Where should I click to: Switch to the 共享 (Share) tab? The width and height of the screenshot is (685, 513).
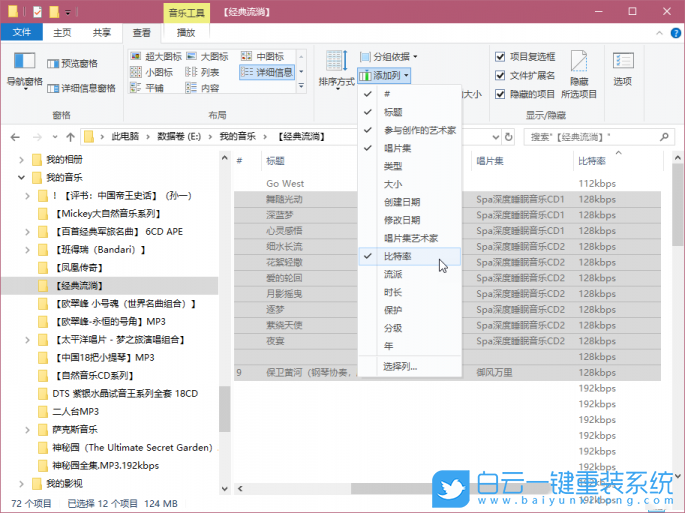[101, 33]
